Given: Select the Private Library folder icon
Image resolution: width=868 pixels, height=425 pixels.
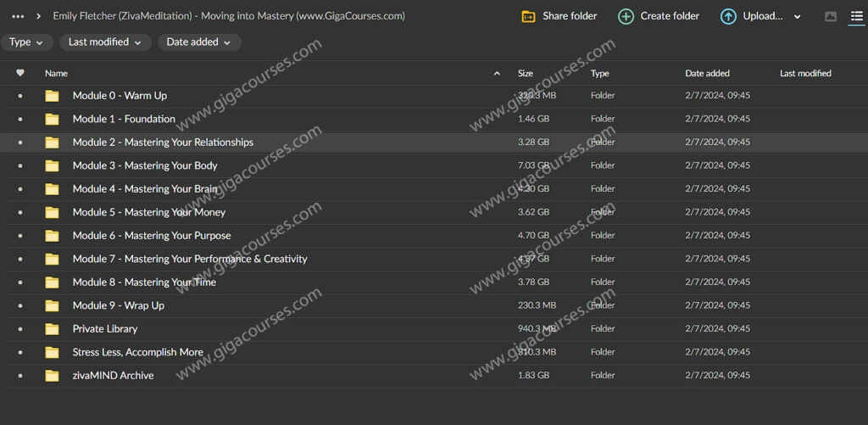Looking at the screenshot, I should pos(53,329).
